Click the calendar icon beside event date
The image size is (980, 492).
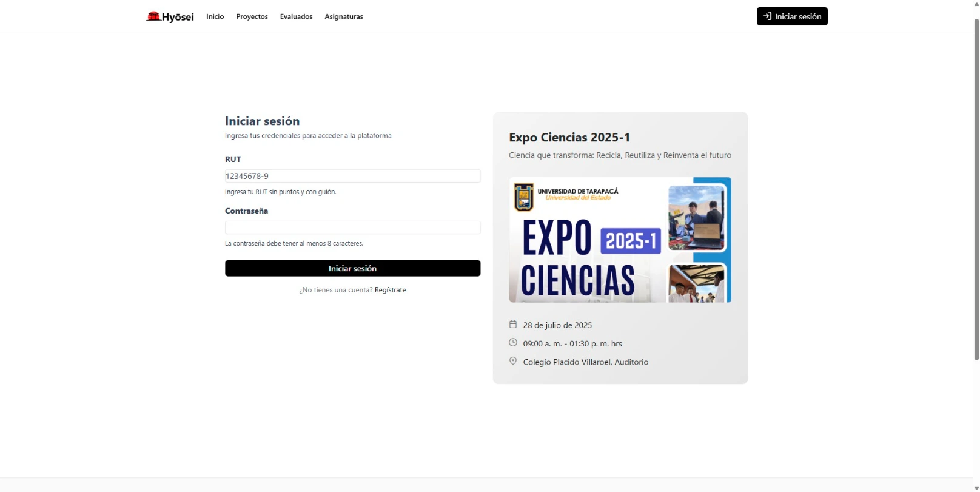tap(513, 325)
